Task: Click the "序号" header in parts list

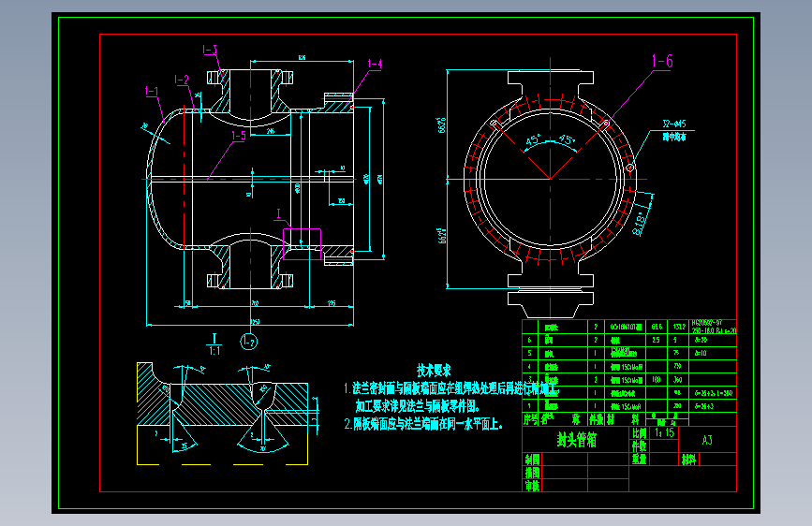Action: (x=531, y=419)
